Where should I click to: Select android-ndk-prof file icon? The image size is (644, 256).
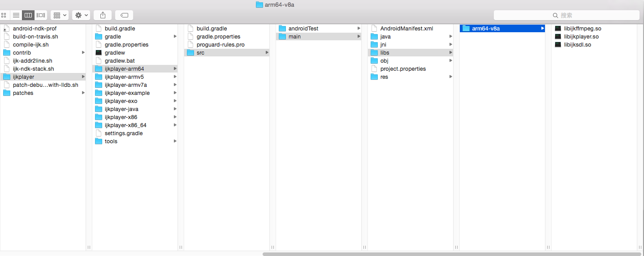(x=7, y=29)
